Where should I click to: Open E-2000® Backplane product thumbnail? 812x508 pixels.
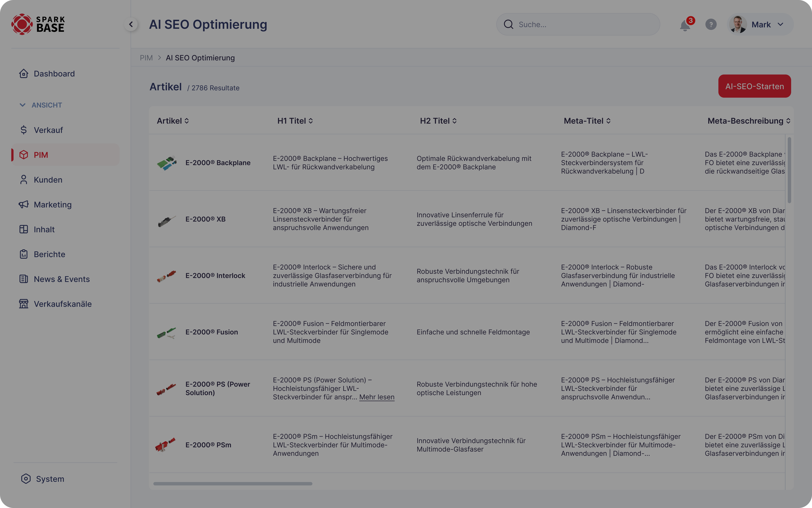point(167,163)
